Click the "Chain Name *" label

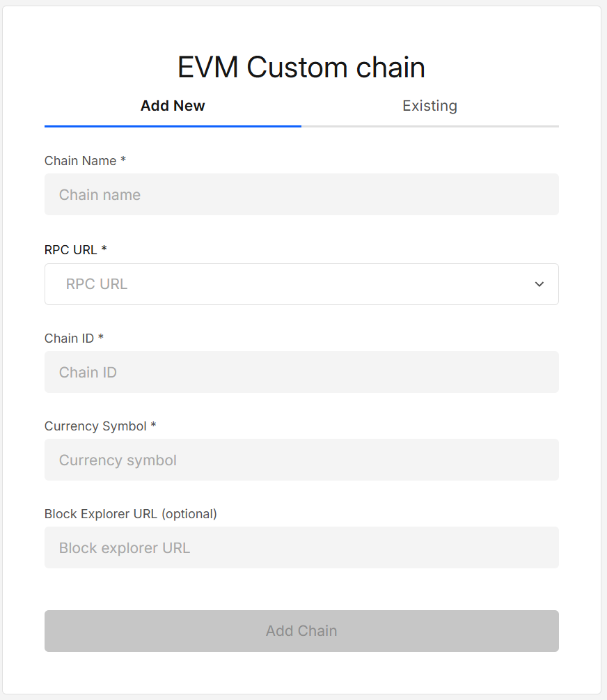coord(81,161)
